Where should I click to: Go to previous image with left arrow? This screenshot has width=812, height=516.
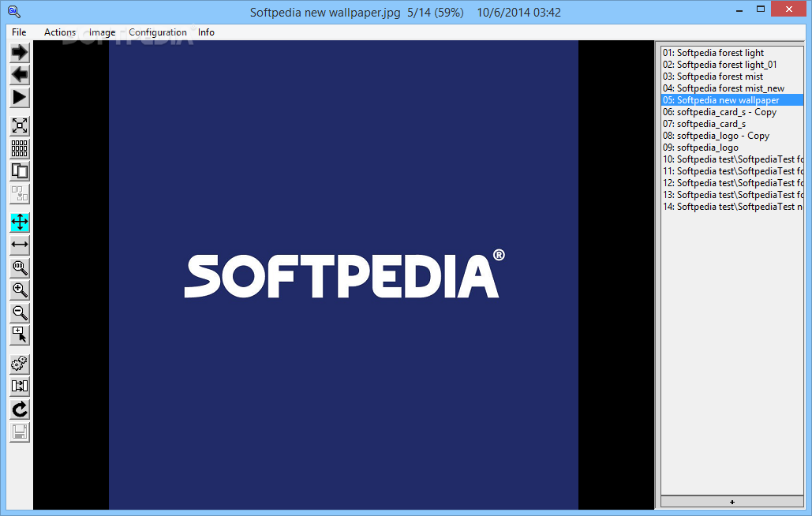tap(20, 75)
